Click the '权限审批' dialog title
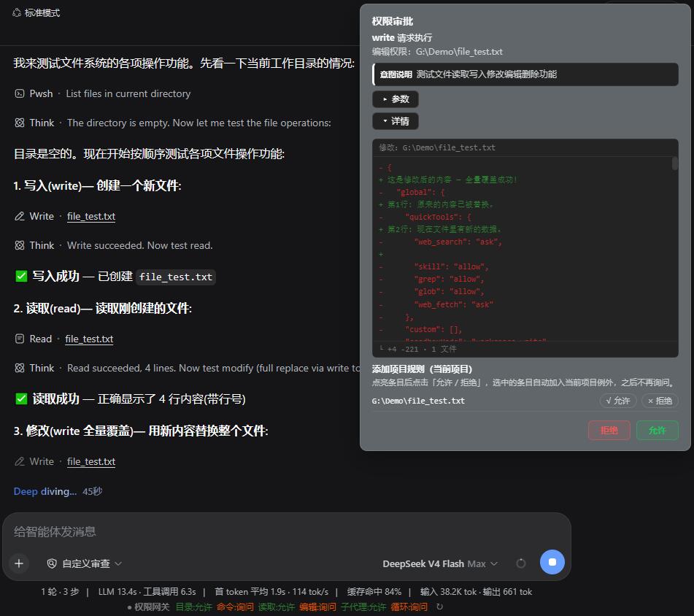The width and height of the screenshot is (694, 616). (x=392, y=21)
